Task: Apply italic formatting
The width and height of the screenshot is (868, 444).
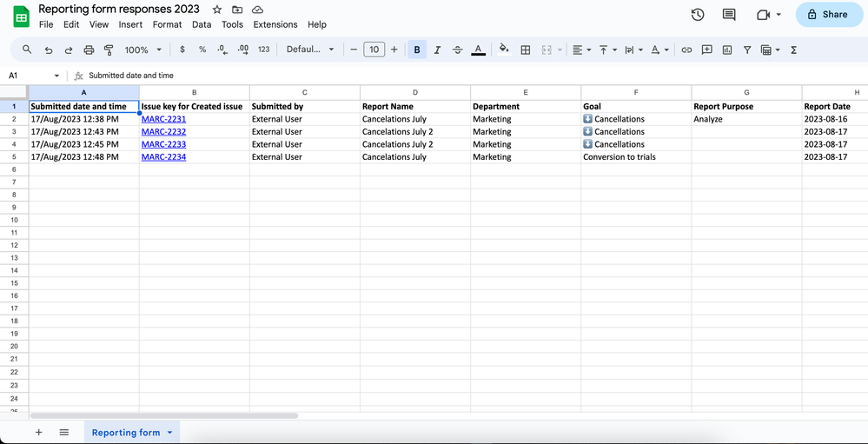Action: (437, 50)
